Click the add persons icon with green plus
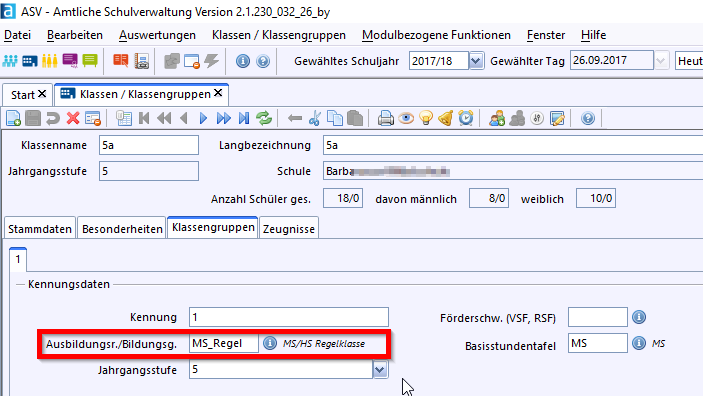Viewport: 703px width, 396px height. (497, 118)
